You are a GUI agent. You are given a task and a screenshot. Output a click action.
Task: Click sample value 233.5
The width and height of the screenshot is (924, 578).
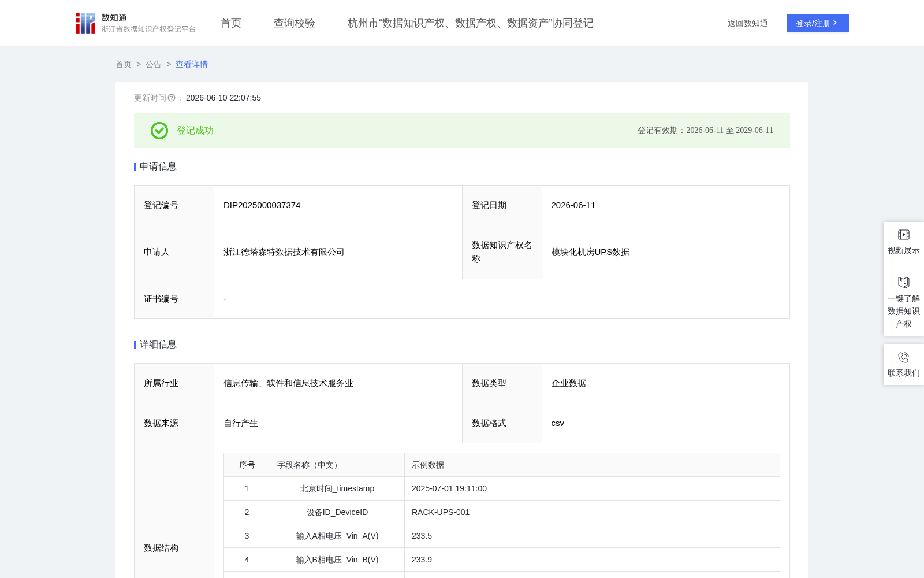[x=422, y=536]
